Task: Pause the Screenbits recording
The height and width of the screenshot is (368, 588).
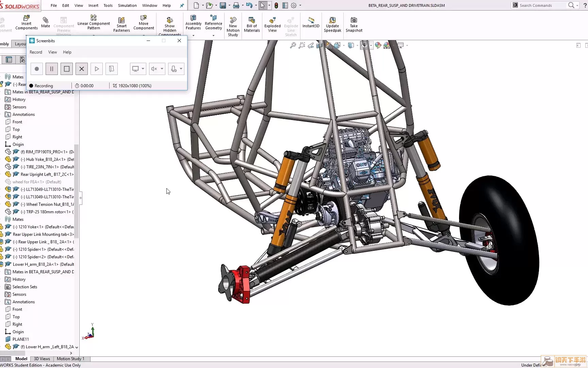Action: click(x=52, y=69)
